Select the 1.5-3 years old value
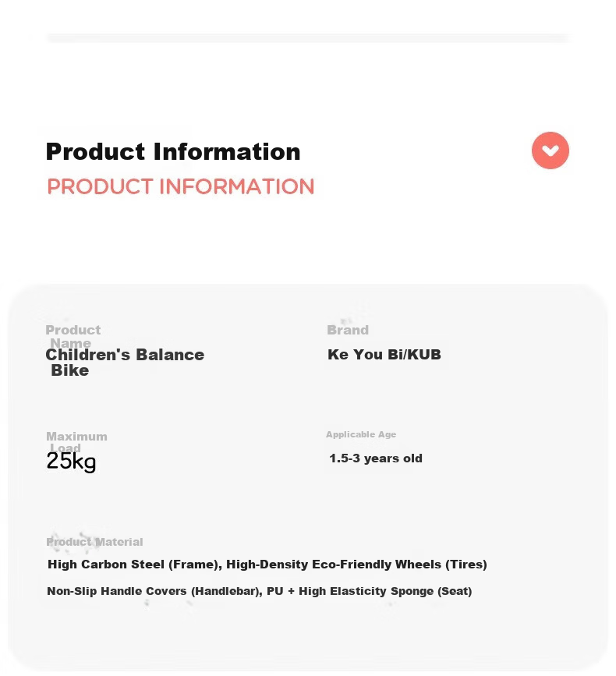 coord(376,458)
